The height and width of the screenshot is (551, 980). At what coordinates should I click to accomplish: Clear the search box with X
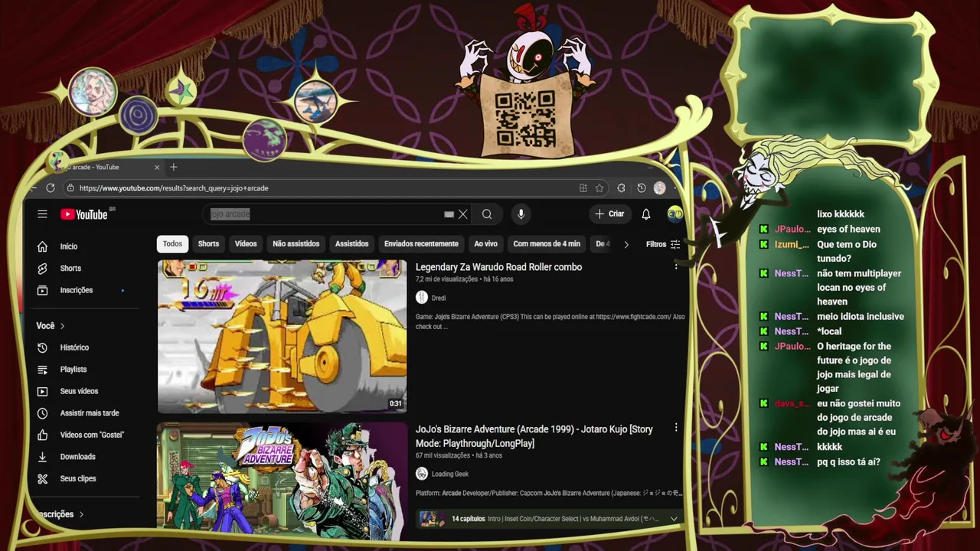(462, 214)
